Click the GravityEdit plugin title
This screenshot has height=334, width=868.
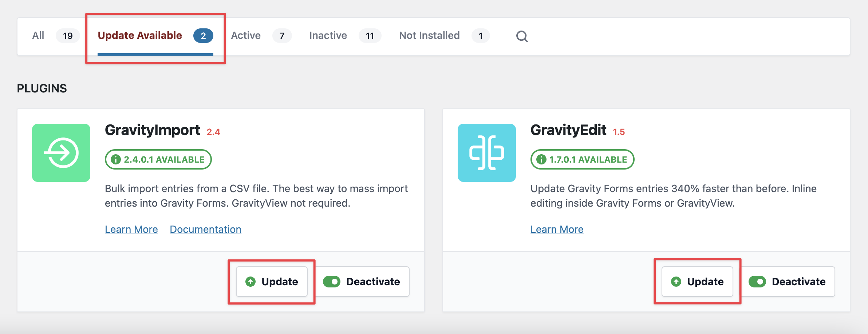pyautogui.click(x=568, y=130)
